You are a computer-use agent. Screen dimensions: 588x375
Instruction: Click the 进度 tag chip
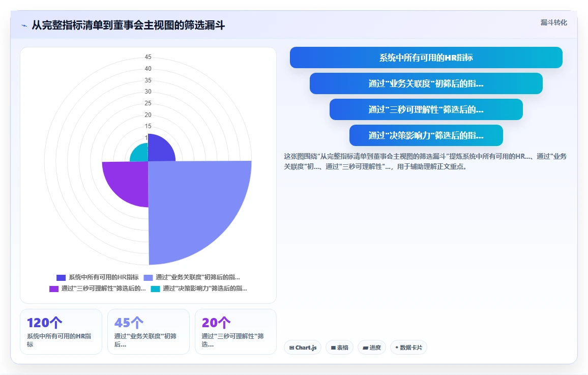tap(372, 348)
